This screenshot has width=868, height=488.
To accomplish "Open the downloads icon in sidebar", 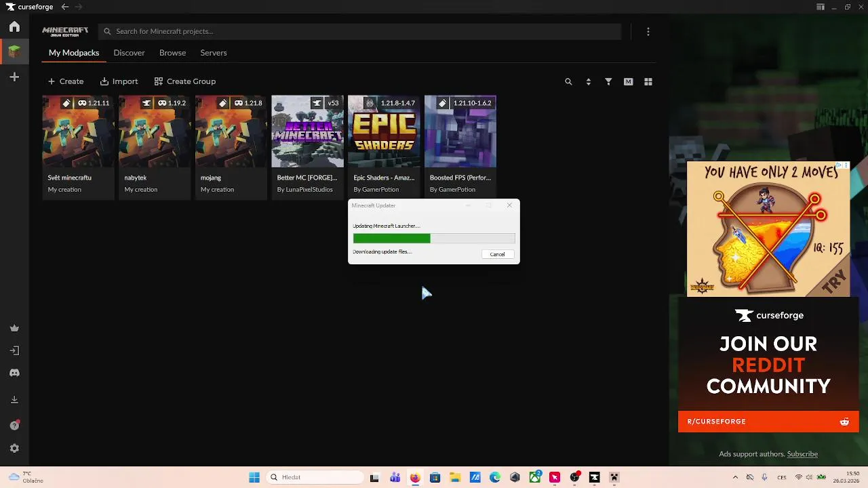I will (14, 400).
